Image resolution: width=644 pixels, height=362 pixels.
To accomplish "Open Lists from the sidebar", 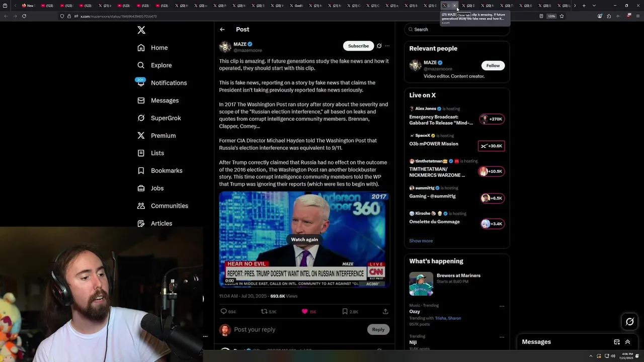I will pyautogui.click(x=150, y=153).
